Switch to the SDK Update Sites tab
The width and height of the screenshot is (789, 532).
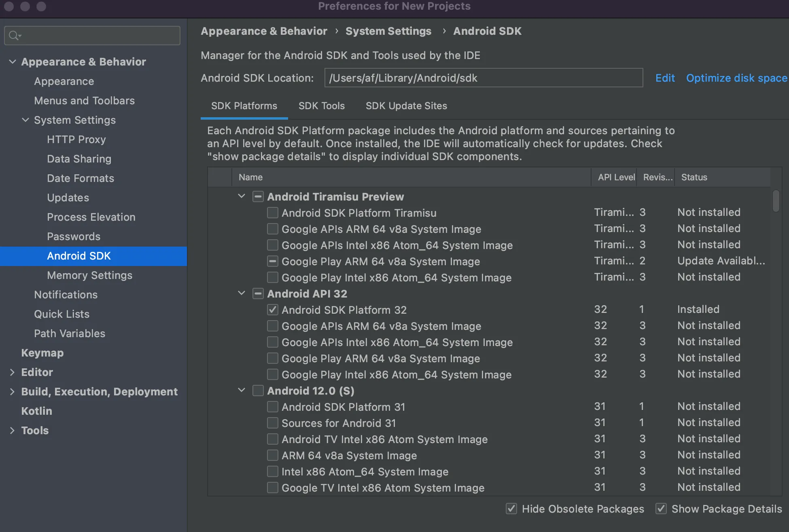(406, 106)
